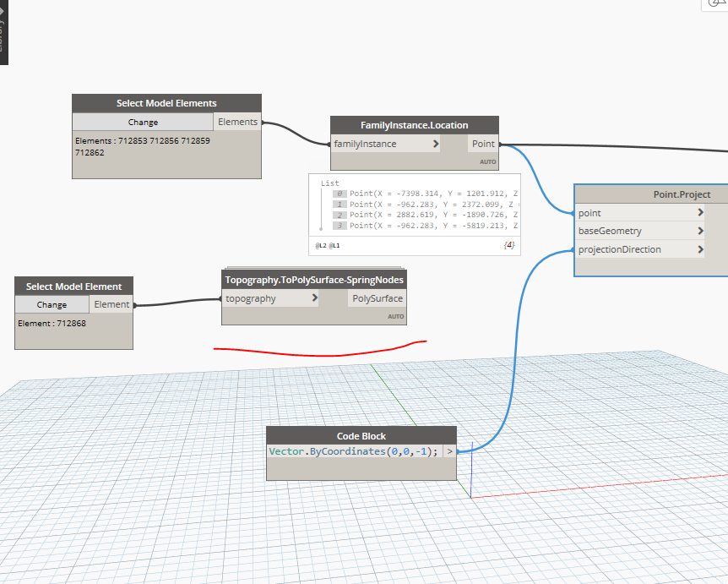This screenshot has height=584, width=728.
Task: Click Change button in Select Model Element node
Action: click(x=52, y=305)
